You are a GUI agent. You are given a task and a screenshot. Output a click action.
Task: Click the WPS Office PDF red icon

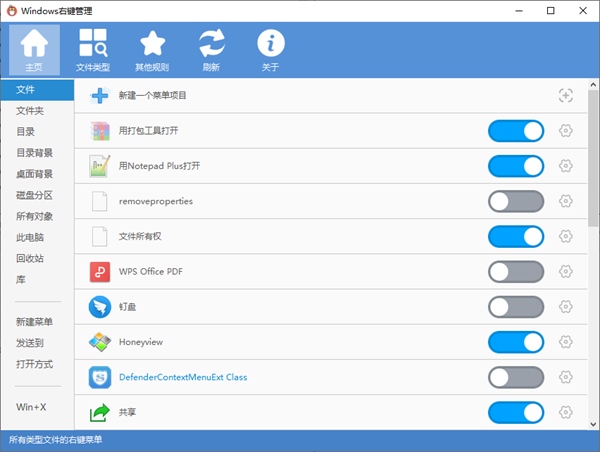(x=100, y=272)
